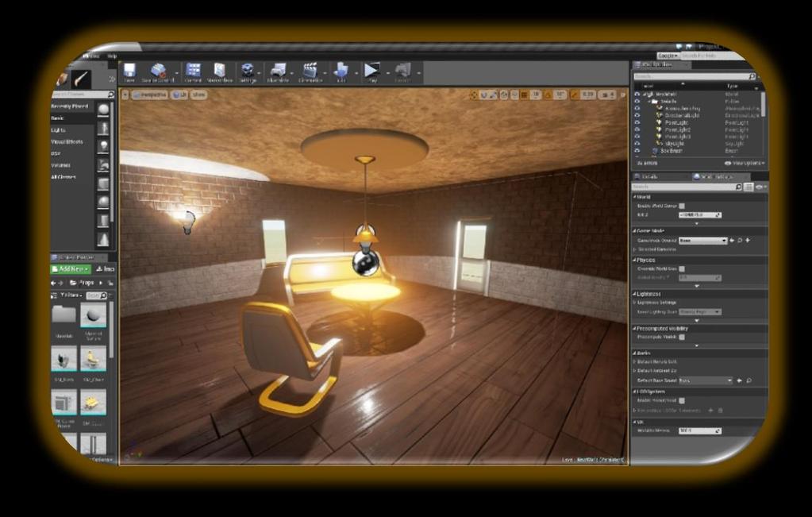Enable the World Composition checkbox
Screen dimensions: 812x517
click(682, 206)
